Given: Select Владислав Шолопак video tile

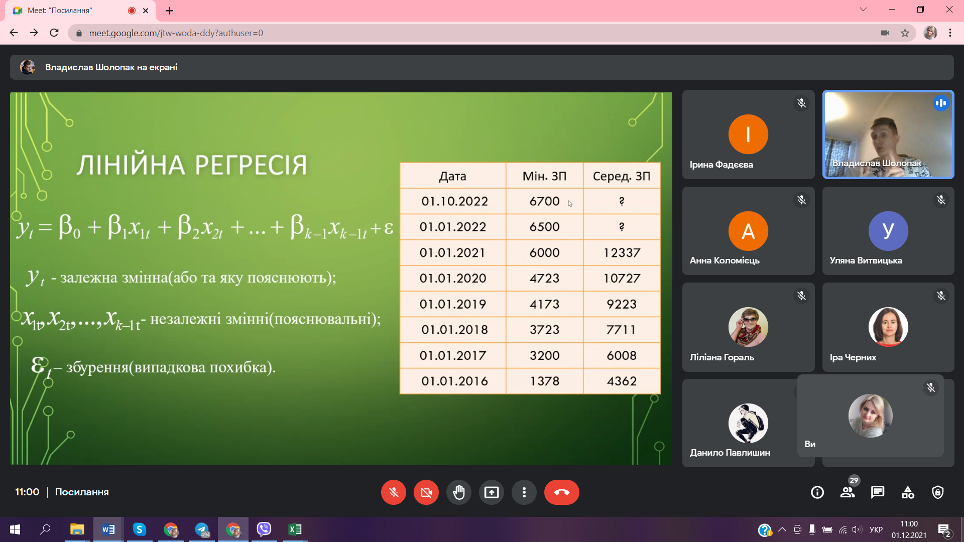Looking at the screenshot, I should click(x=888, y=135).
